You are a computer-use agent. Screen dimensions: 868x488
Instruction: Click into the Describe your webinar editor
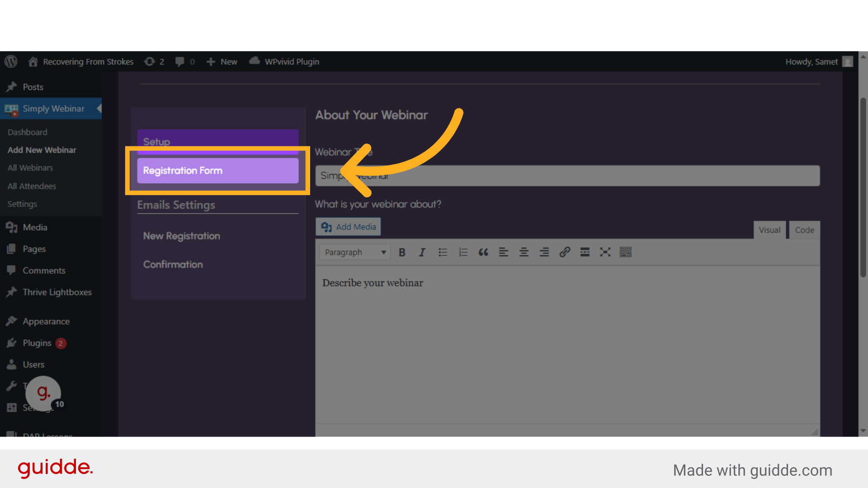[x=567, y=344]
